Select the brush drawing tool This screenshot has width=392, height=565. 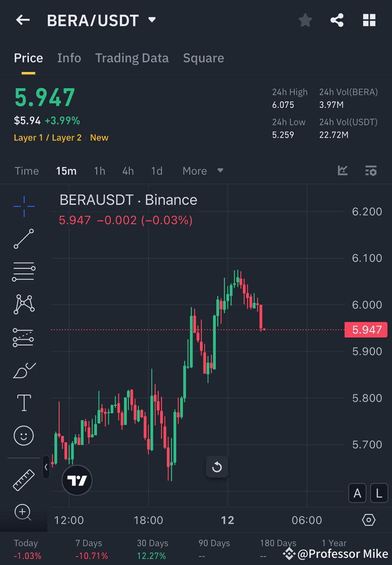(24, 371)
